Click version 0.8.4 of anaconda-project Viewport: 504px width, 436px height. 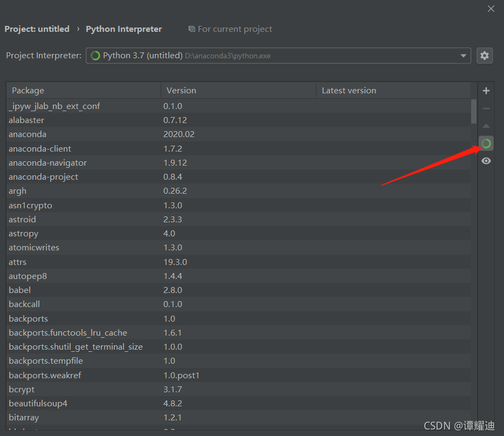172,176
